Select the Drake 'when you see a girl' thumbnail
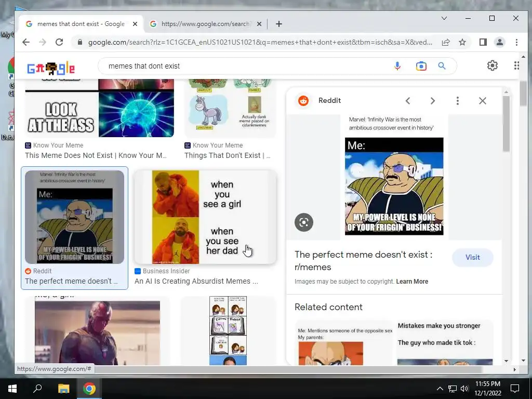 pyautogui.click(x=205, y=217)
